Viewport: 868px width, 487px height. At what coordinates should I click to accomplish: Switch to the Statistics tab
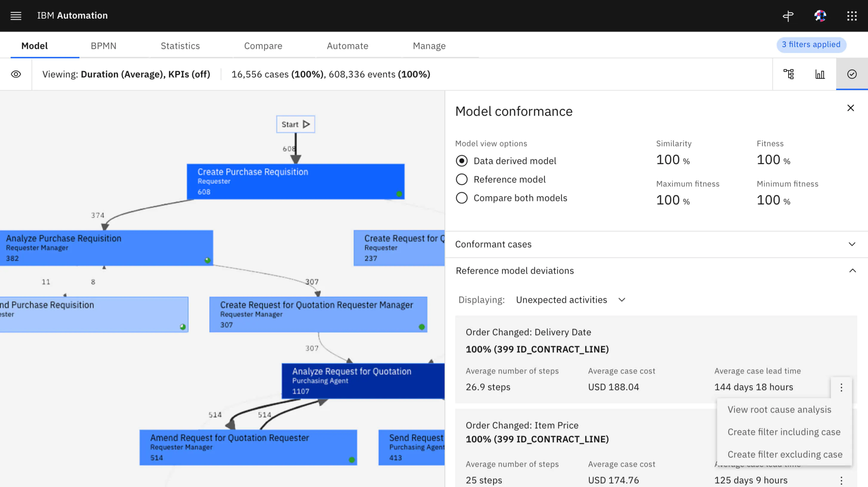(x=180, y=46)
